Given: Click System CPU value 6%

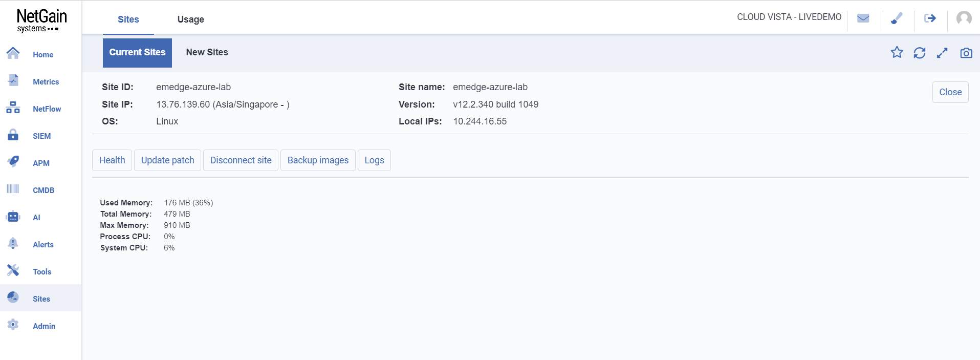Looking at the screenshot, I should [169, 248].
